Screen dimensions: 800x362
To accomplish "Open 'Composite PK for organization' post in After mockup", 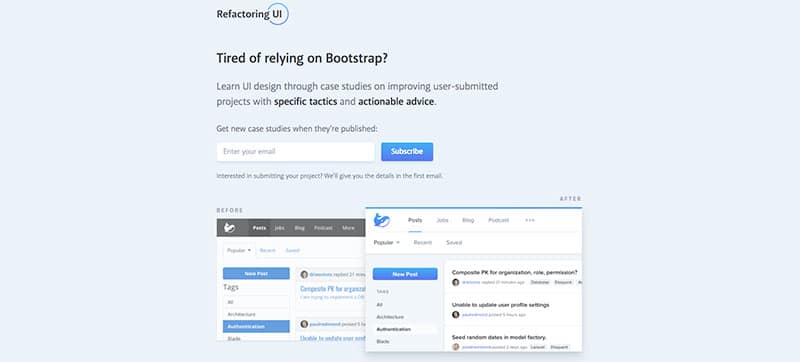I will [x=515, y=272].
